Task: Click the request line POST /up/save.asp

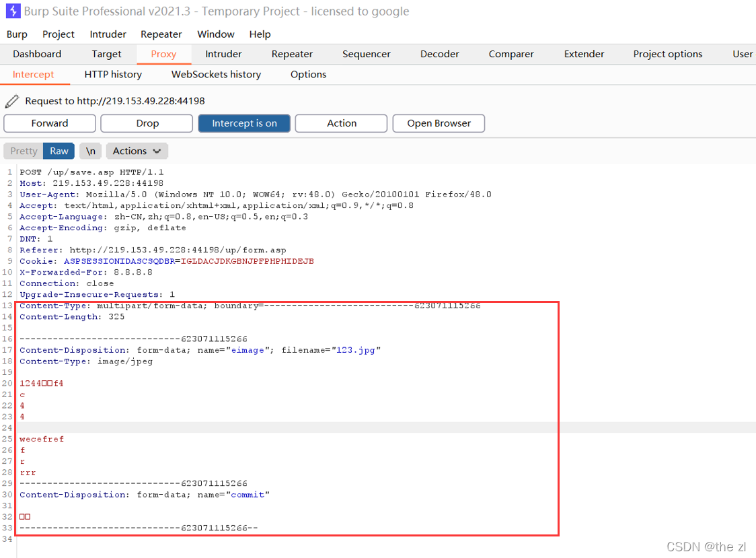Action: pos(91,172)
